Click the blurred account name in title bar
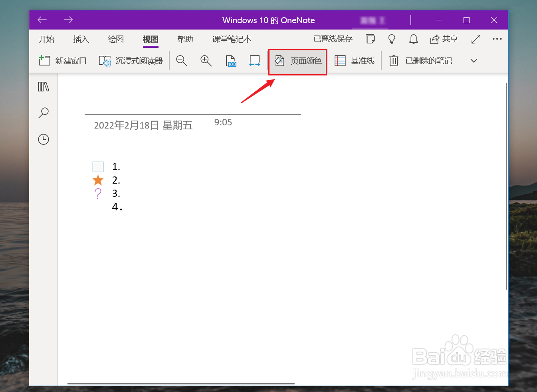 [x=372, y=20]
